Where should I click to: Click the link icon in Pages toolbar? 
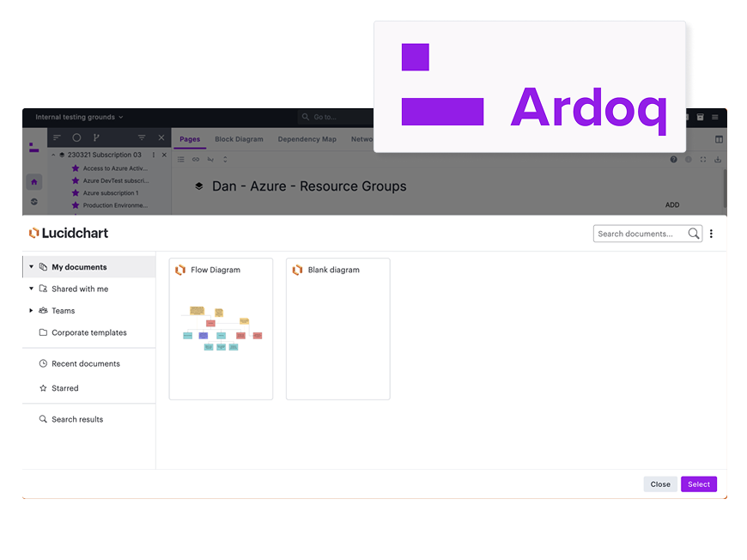click(196, 159)
